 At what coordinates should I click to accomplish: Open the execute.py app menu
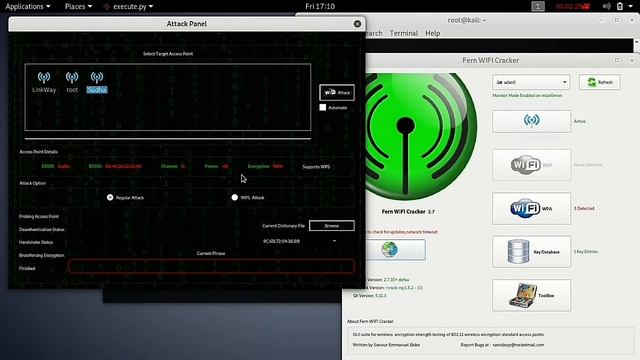(129, 6)
